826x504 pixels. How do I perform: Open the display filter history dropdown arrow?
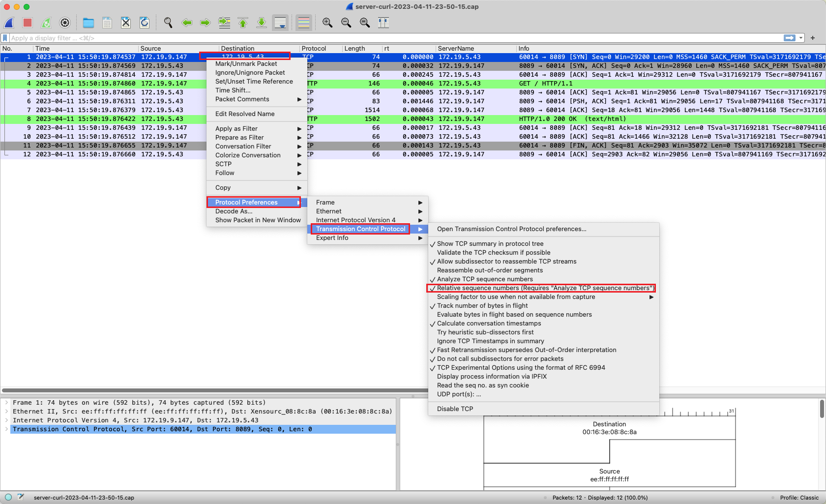(801, 38)
